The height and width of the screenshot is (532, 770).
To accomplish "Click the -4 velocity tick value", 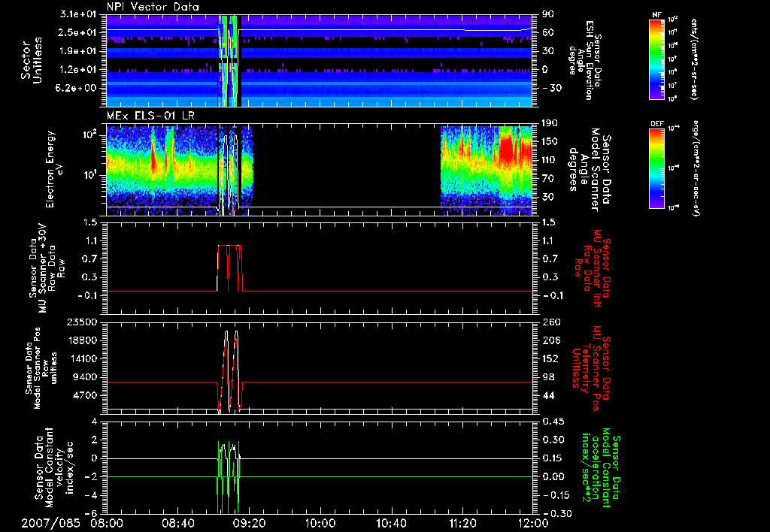I will 91,496.
